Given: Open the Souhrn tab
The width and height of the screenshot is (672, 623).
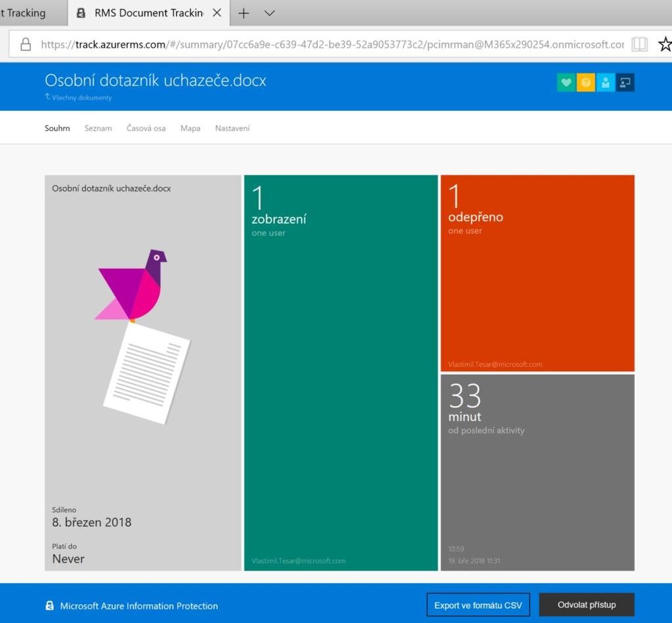Looking at the screenshot, I should (57, 128).
